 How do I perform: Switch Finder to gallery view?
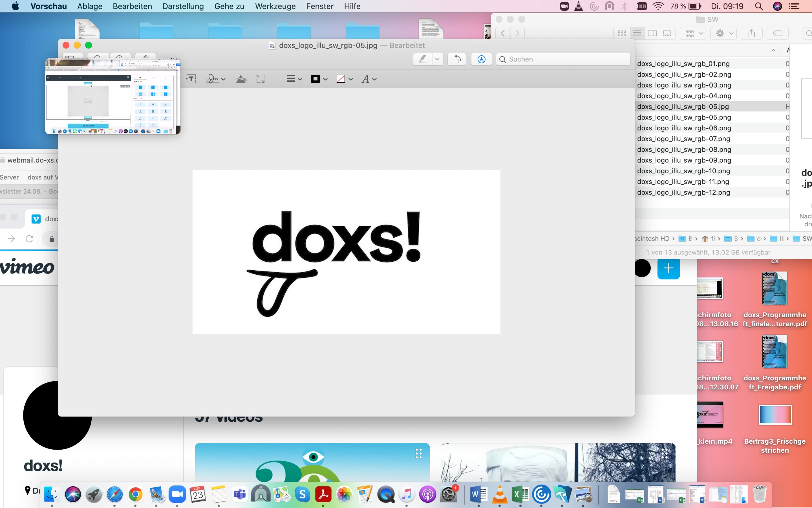[x=667, y=33]
